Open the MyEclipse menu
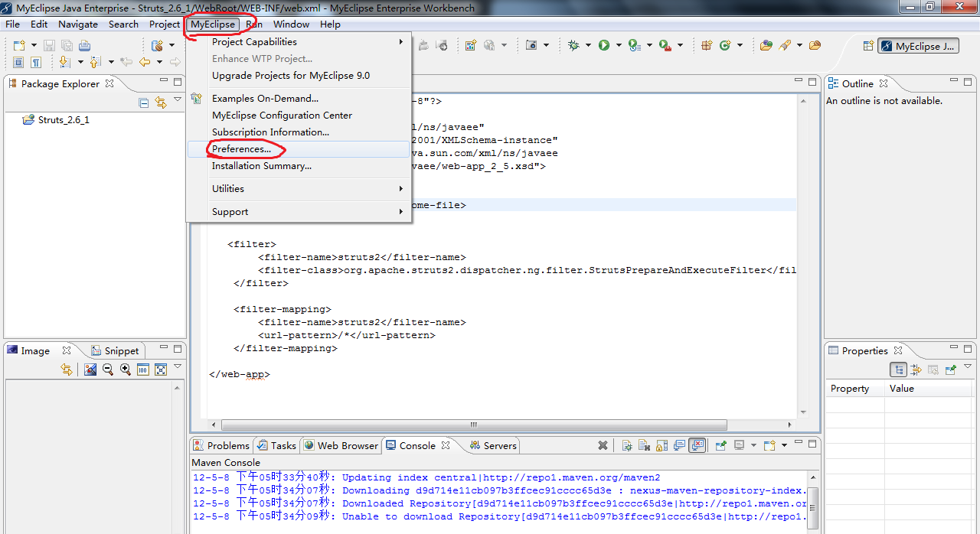The image size is (980, 534). point(213,24)
